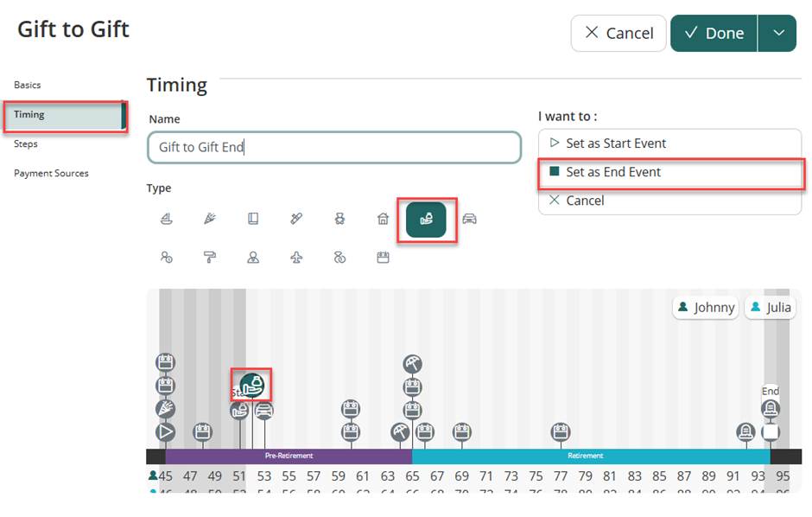The width and height of the screenshot is (812, 517).
Task: Click the Gift to Gift End name field
Action: coord(334,147)
